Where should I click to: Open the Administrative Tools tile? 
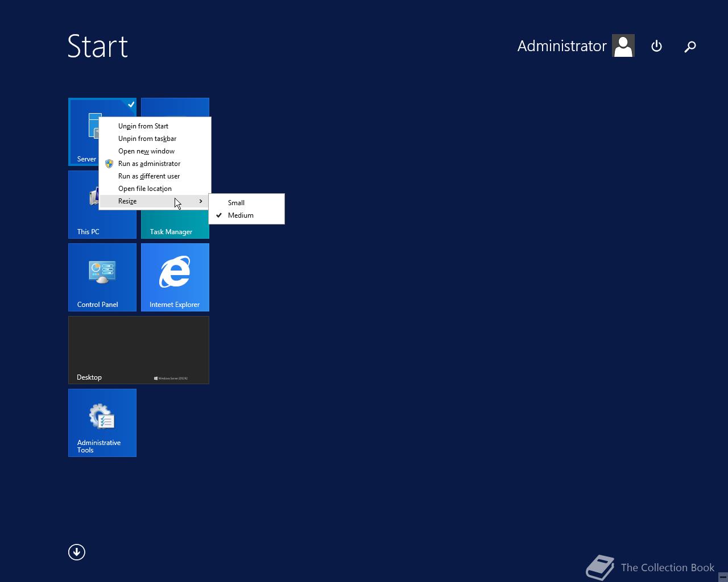[x=102, y=423]
